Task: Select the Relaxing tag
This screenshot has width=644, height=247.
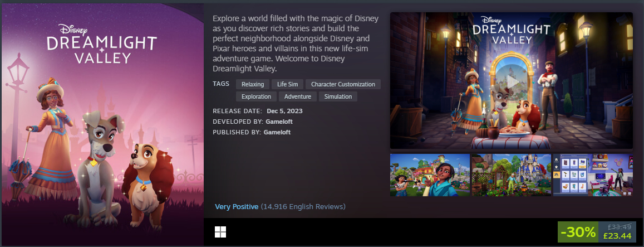Action: (x=253, y=84)
